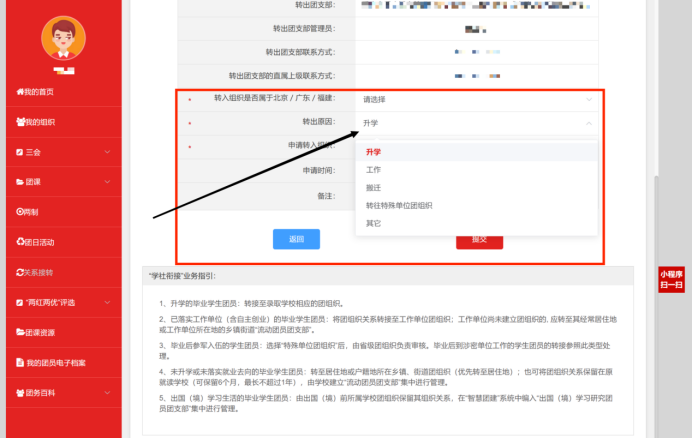Expand the 团务百科 sidebar chevron
Image resolution: width=692 pixels, height=438 pixels.
click(x=107, y=392)
